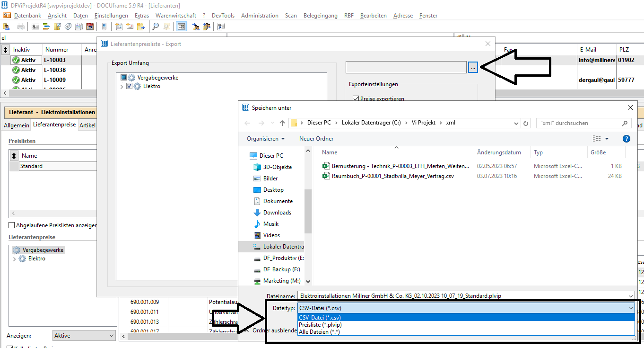Open the Datenbank menu
This screenshot has height=348, width=644.
tap(27, 16)
